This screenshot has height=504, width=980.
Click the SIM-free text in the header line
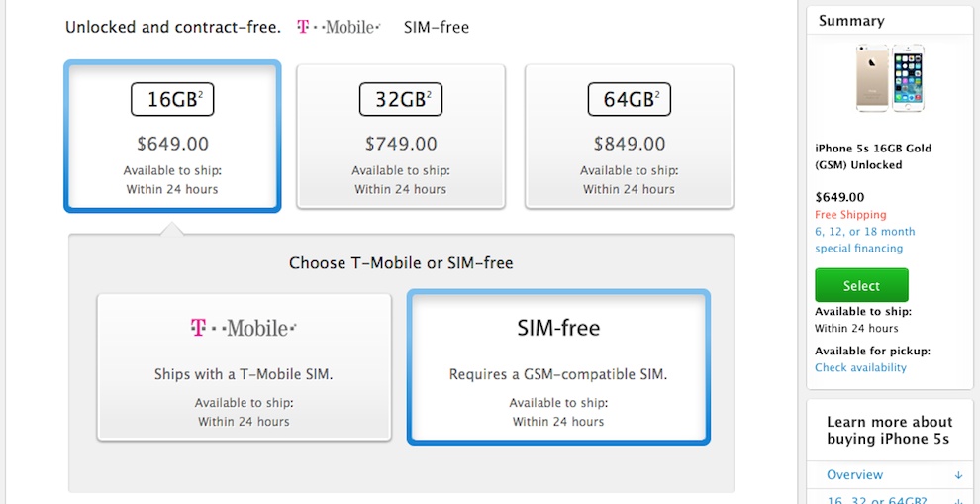(437, 27)
